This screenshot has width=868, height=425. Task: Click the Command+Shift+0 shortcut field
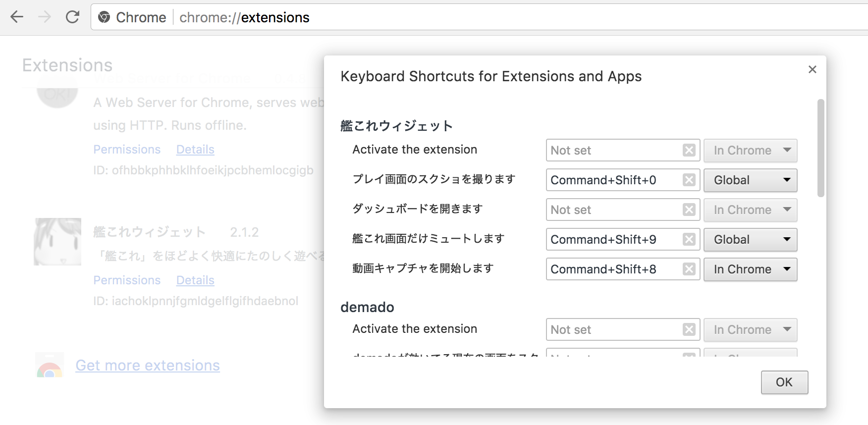tap(623, 180)
